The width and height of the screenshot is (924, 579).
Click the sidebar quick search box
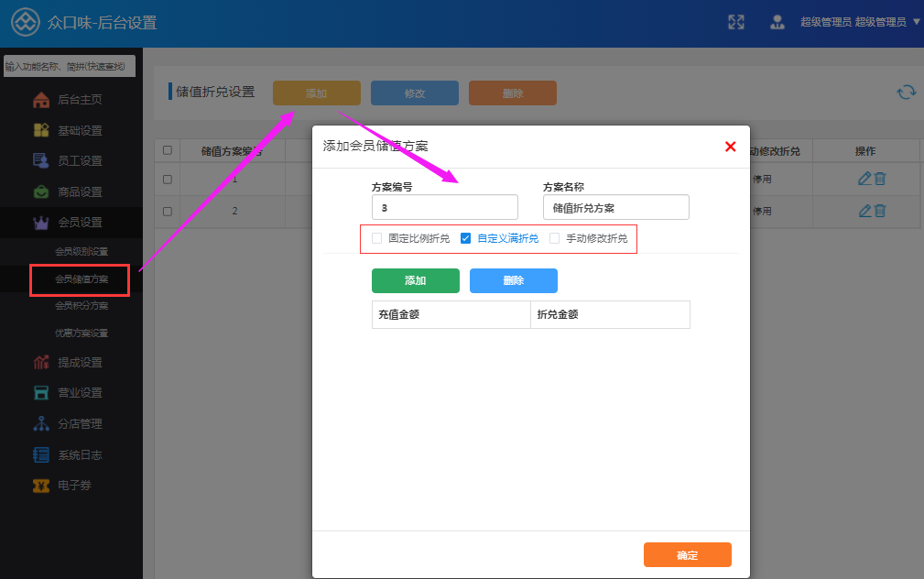coord(69,66)
